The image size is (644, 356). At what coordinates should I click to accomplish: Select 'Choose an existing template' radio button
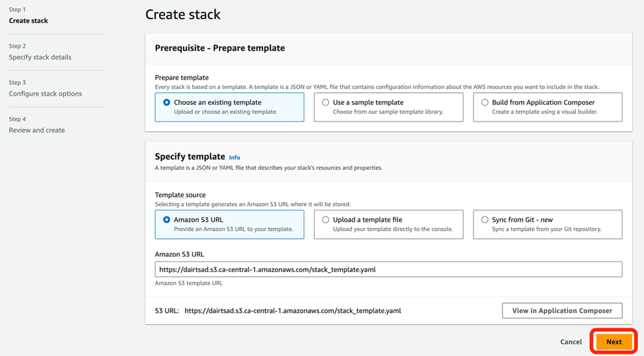(x=166, y=102)
